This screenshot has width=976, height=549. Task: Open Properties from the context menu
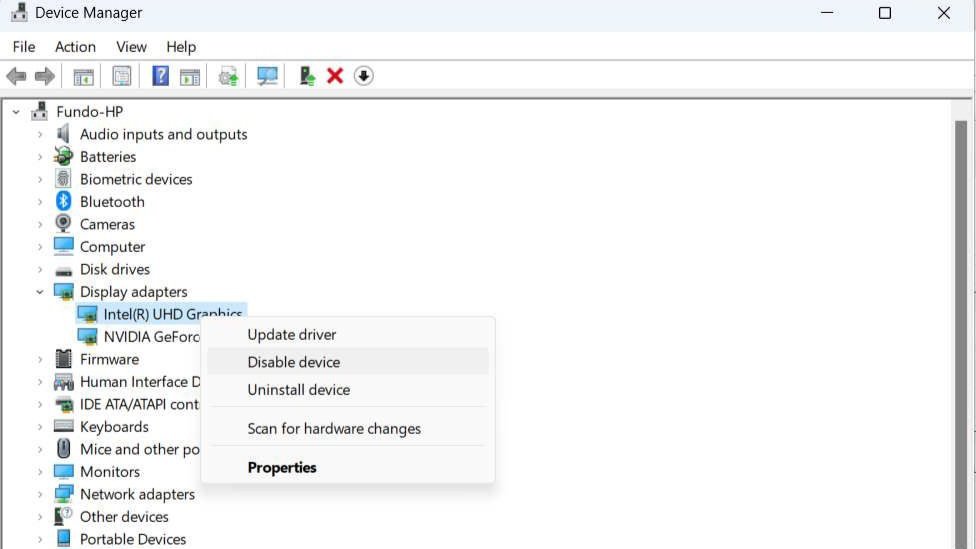coord(282,467)
